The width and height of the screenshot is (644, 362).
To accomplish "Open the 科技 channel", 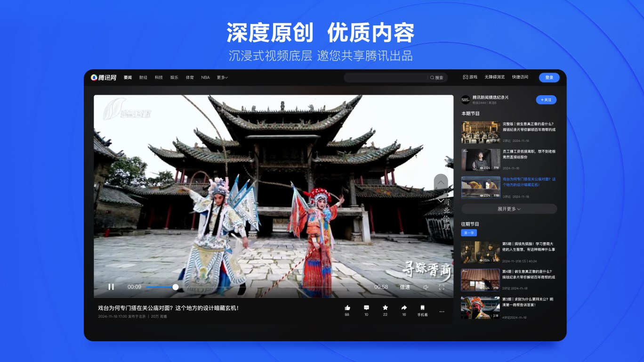I will pyautogui.click(x=159, y=77).
